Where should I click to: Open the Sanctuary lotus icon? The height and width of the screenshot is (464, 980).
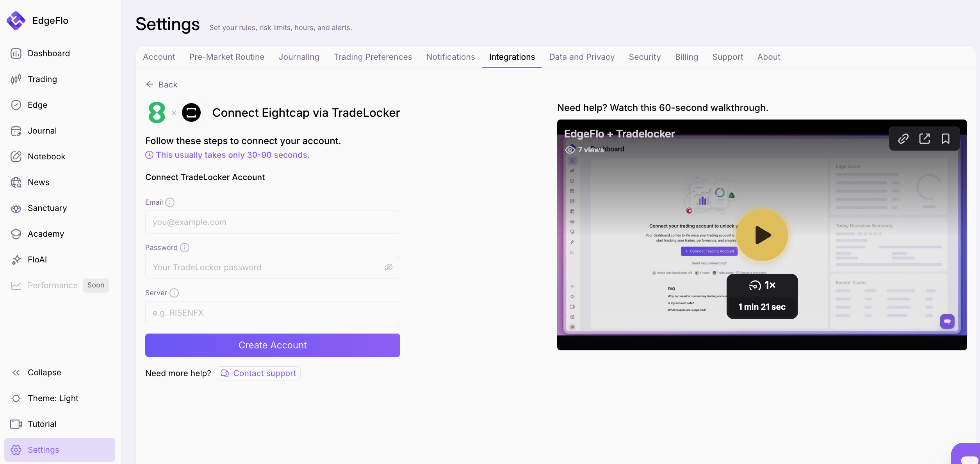16,208
